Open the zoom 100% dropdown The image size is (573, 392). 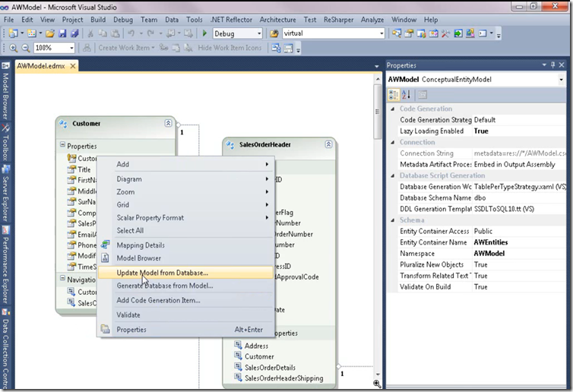tap(71, 48)
